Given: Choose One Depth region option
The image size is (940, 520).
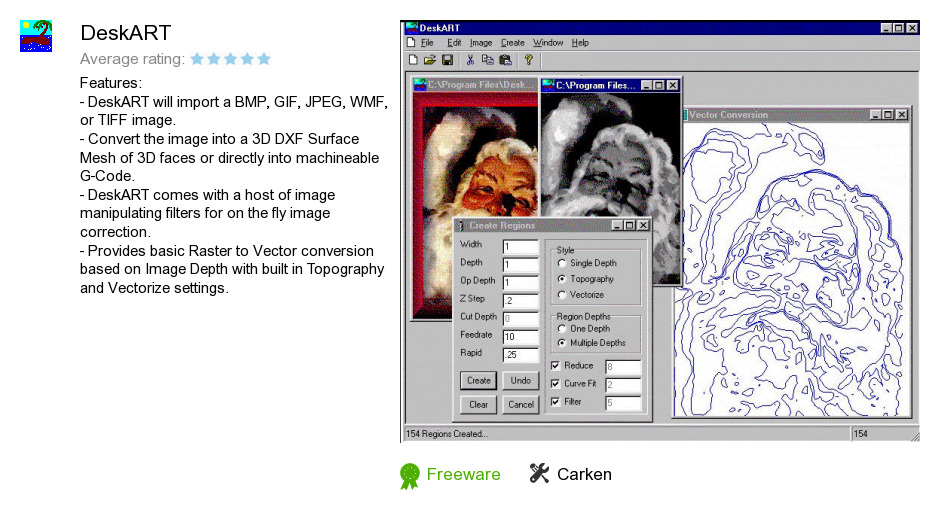Looking at the screenshot, I should click(584, 329).
